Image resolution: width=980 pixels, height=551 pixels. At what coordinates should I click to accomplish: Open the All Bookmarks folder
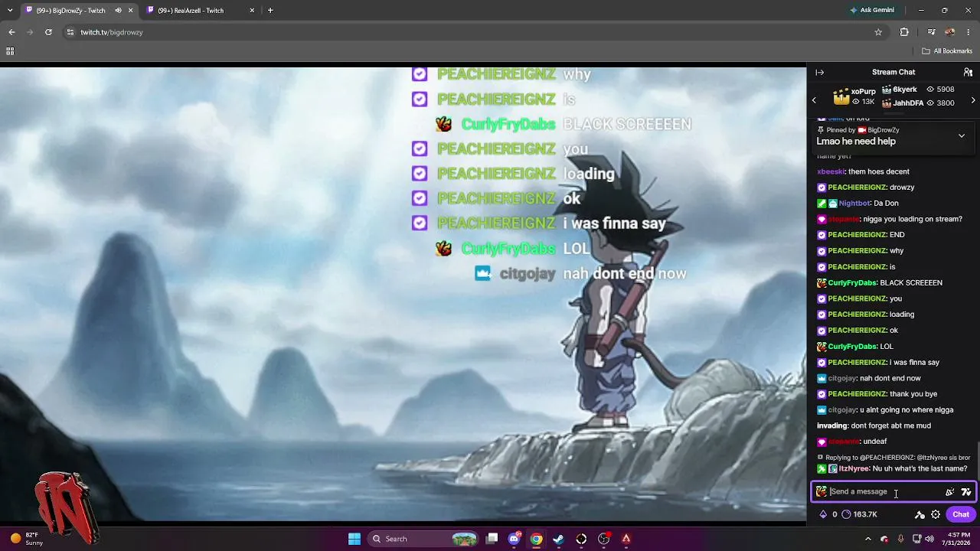(x=947, y=51)
